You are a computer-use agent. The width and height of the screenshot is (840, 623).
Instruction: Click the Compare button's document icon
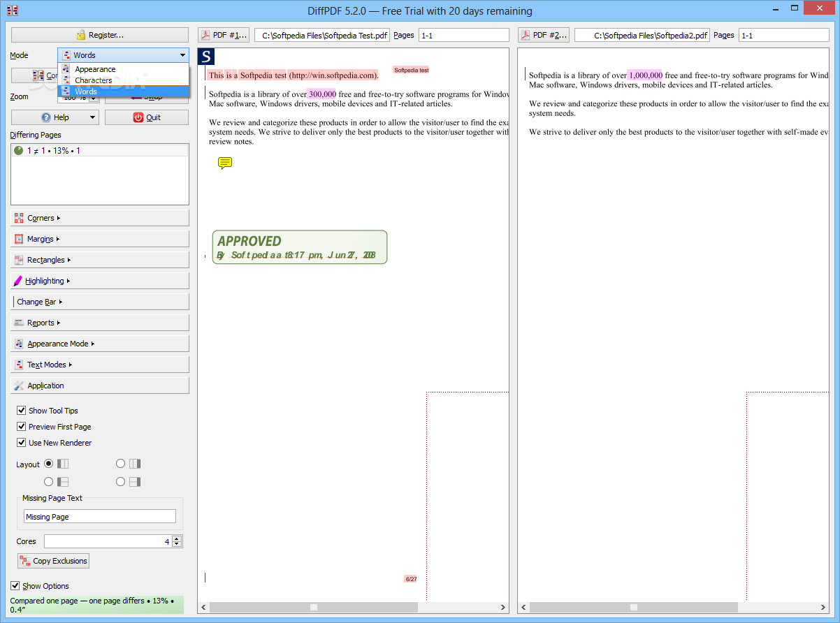pos(38,76)
